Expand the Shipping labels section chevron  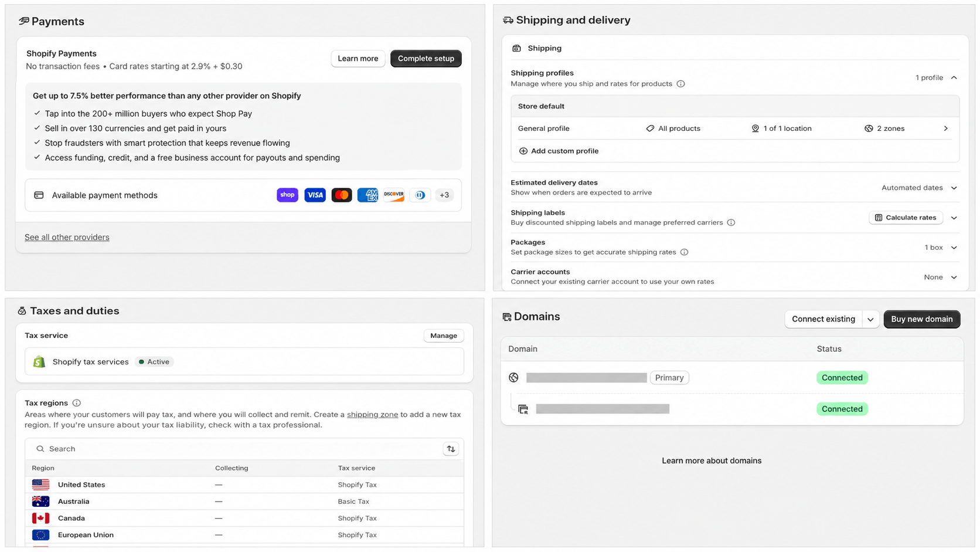pos(954,218)
